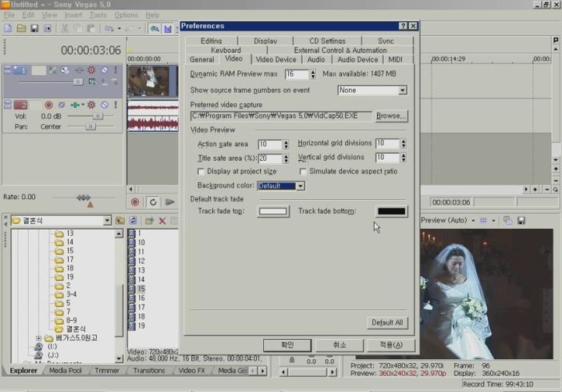Toggle Loop Playback button
This screenshot has width=562, height=392.
pos(153,202)
